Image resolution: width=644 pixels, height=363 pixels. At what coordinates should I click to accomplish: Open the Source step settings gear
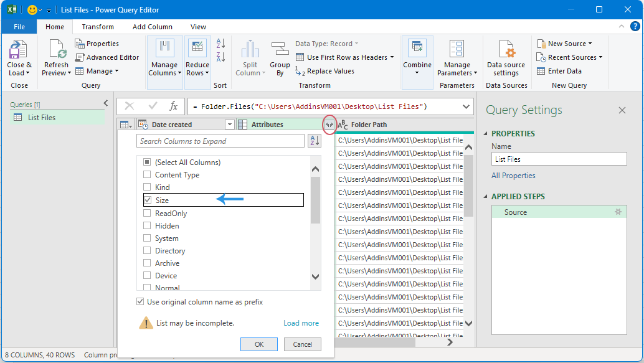click(x=618, y=212)
